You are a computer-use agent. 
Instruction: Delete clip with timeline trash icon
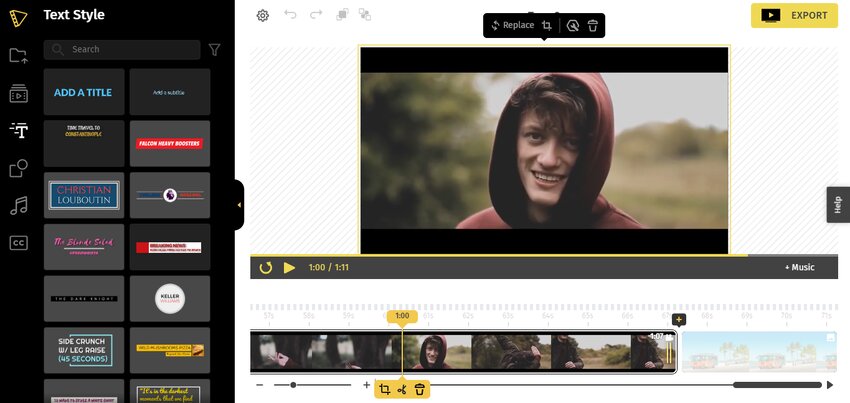(x=420, y=389)
